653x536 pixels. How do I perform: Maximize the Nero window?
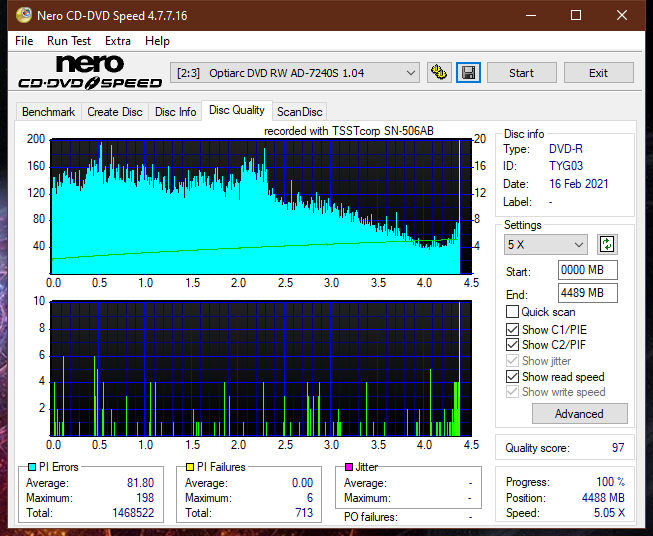coord(576,15)
